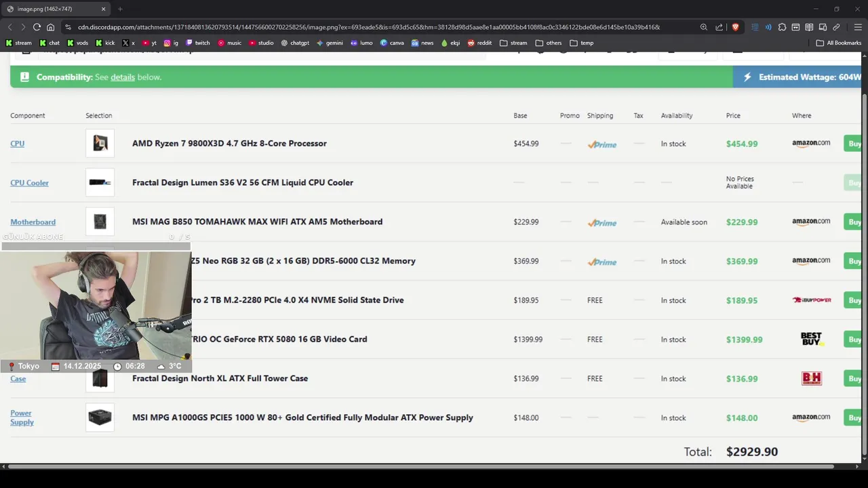Image resolution: width=868 pixels, height=488 pixels.
Task: Click the devices icon in the toolbar
Action: point(823,27)
